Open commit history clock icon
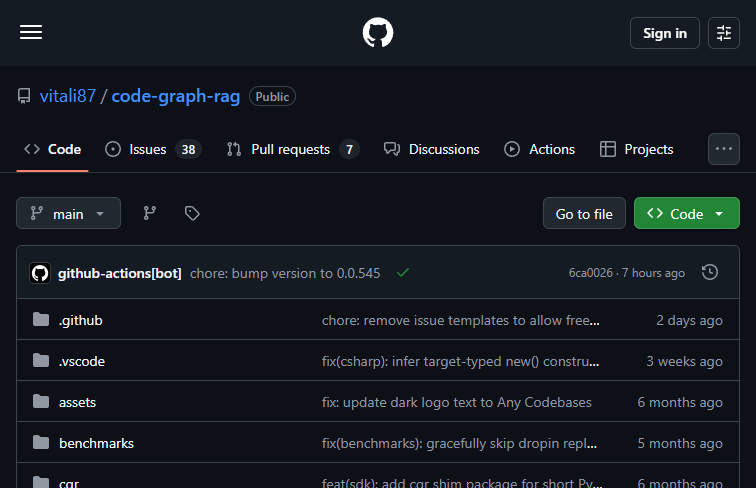 tap(710, 272)
